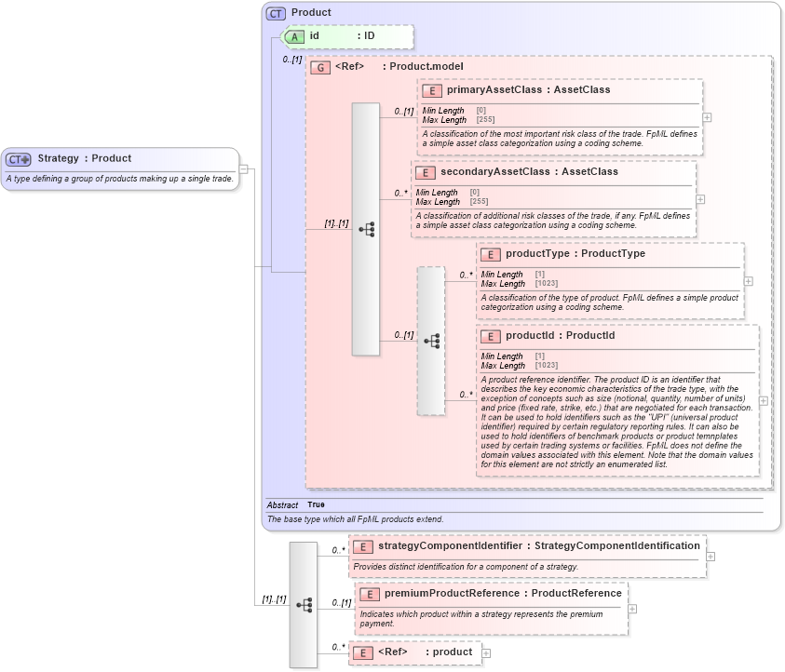Expand strategyComponentIdentifier via plus box
The image size is (785, 672).
coord(712,555)
